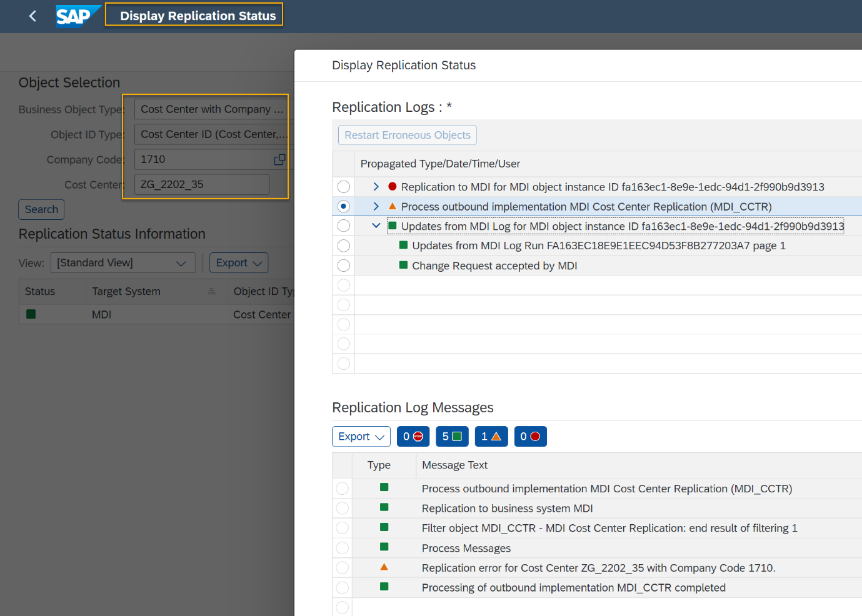Open value help icon for Company Code

tap(279, 159)
